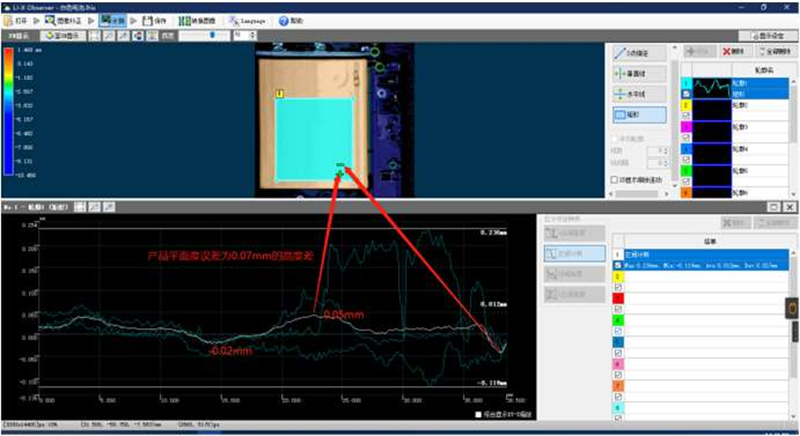Click the stepper next to magnification value

pyautogui.click(x=254, y=35)
